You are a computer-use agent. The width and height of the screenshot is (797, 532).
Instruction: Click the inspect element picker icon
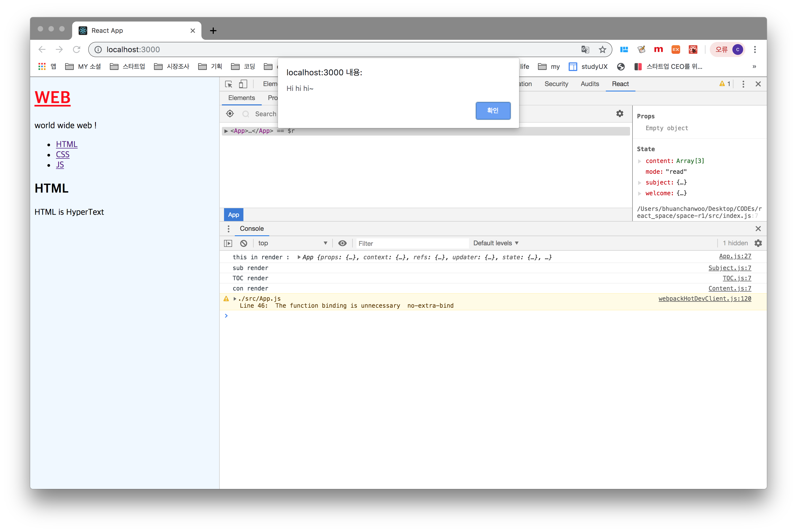[229, 84]
